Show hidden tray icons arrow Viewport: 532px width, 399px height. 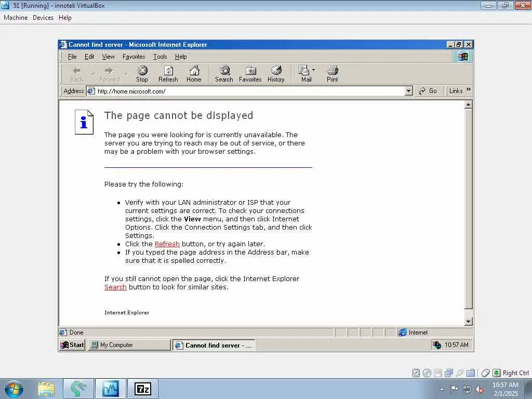[442, 390]
